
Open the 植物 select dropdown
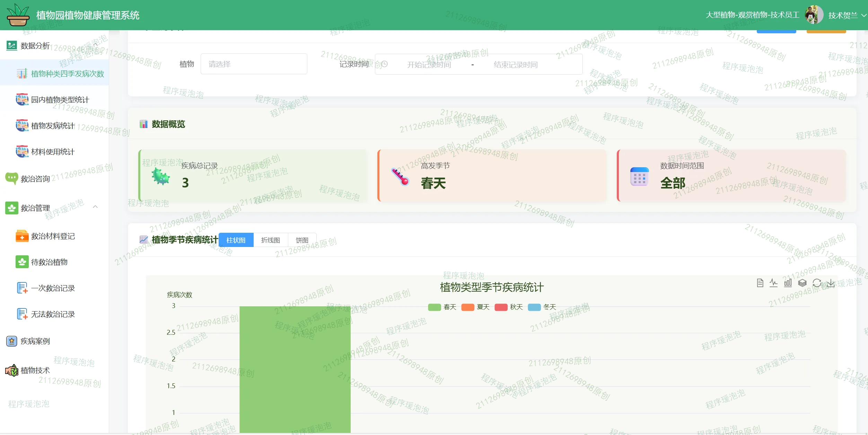pos(254,64)
